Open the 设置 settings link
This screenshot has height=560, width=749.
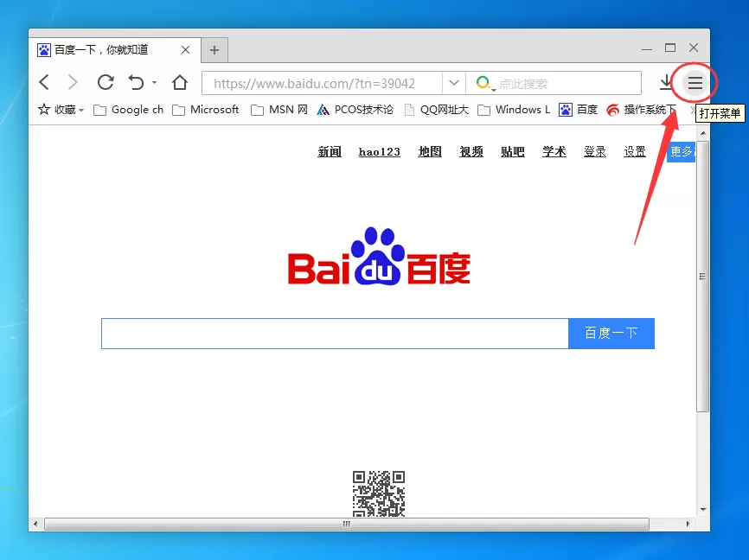pyautogui.click(x=635, y=152)
